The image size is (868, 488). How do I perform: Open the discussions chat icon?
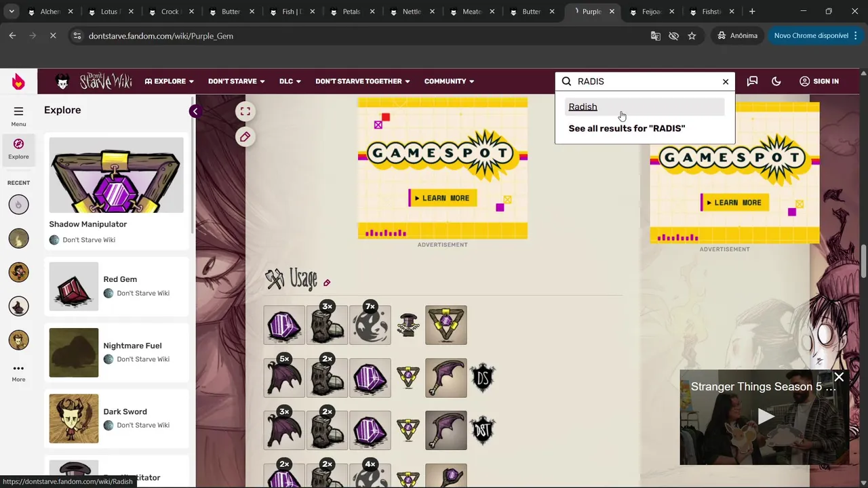(752, 81)
